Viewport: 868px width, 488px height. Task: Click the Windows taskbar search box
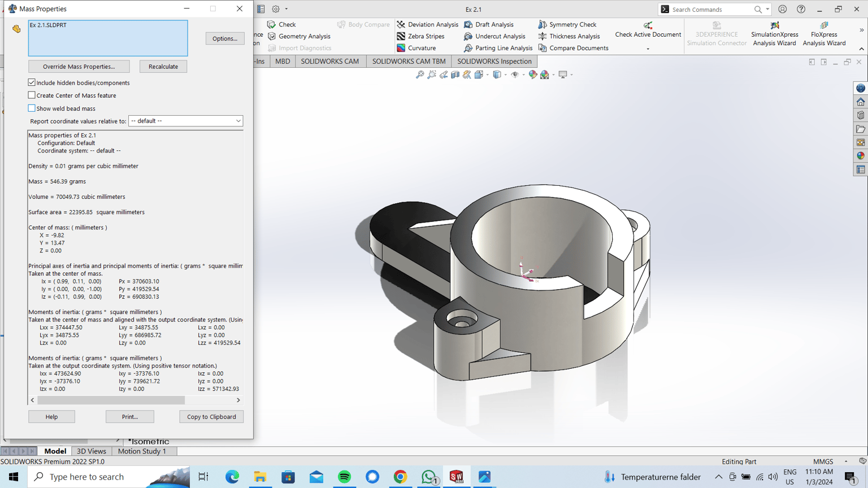109,477
